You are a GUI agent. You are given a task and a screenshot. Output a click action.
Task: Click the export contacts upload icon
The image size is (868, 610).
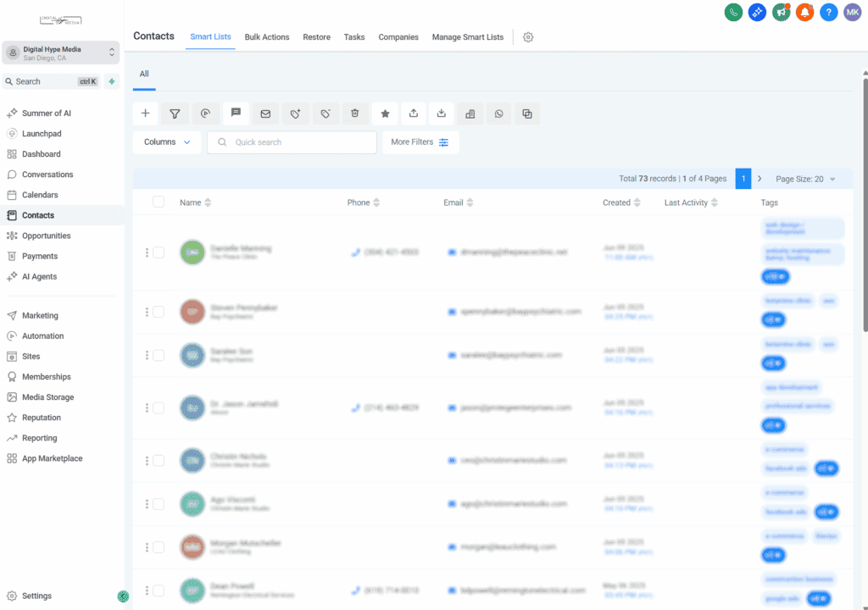[414, 114]
